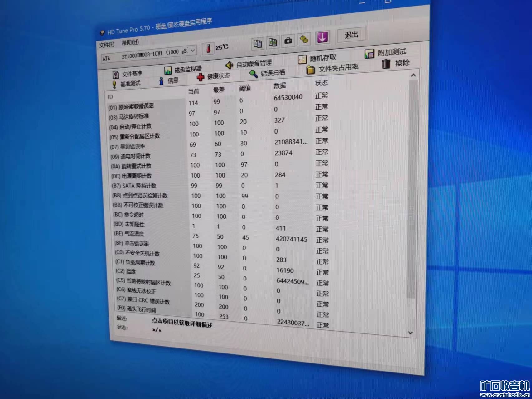Select the (BC) 命令超时 row
The width and height of the screenshot is (532, 399).
tap(221, 216)
